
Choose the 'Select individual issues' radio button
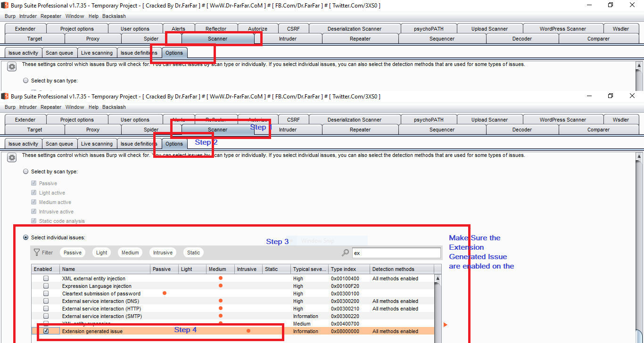point(26,237)
